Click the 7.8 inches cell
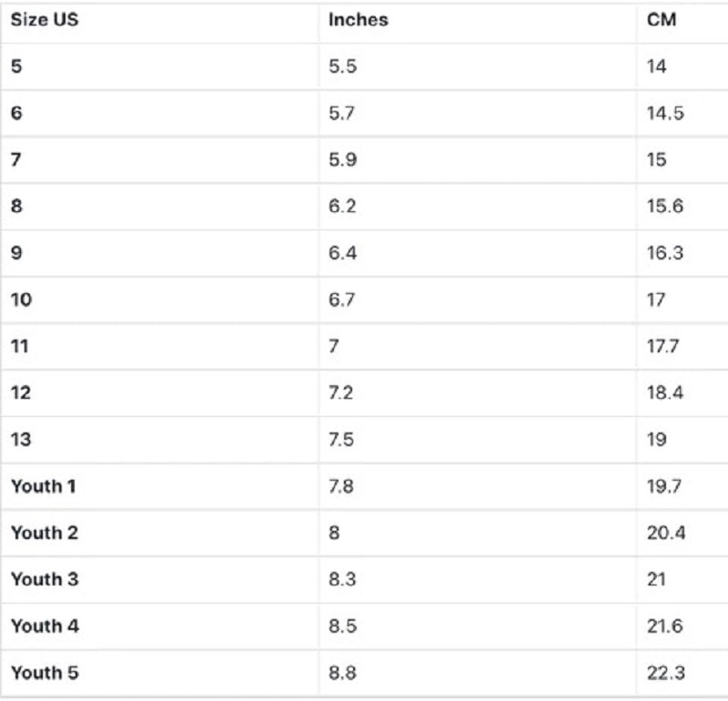This screenshot has width=728, height=701. (341, 486)
